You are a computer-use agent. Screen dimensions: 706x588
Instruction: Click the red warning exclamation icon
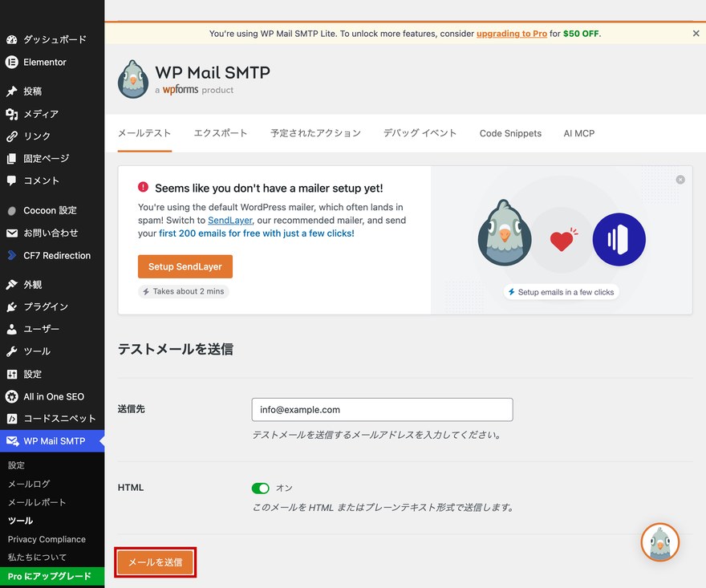coord(143,187)
